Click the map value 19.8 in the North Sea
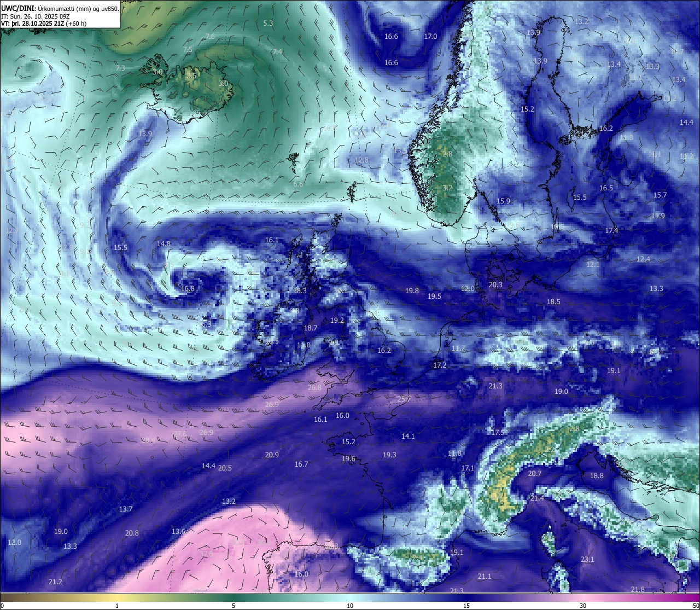 click(x=412, y=291)
